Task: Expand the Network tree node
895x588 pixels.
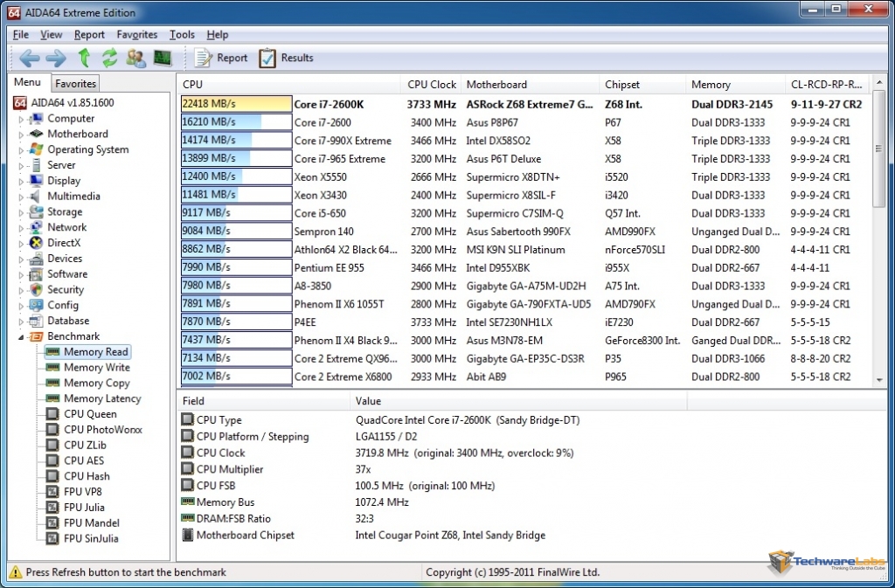Action: (x=21, y=227)
